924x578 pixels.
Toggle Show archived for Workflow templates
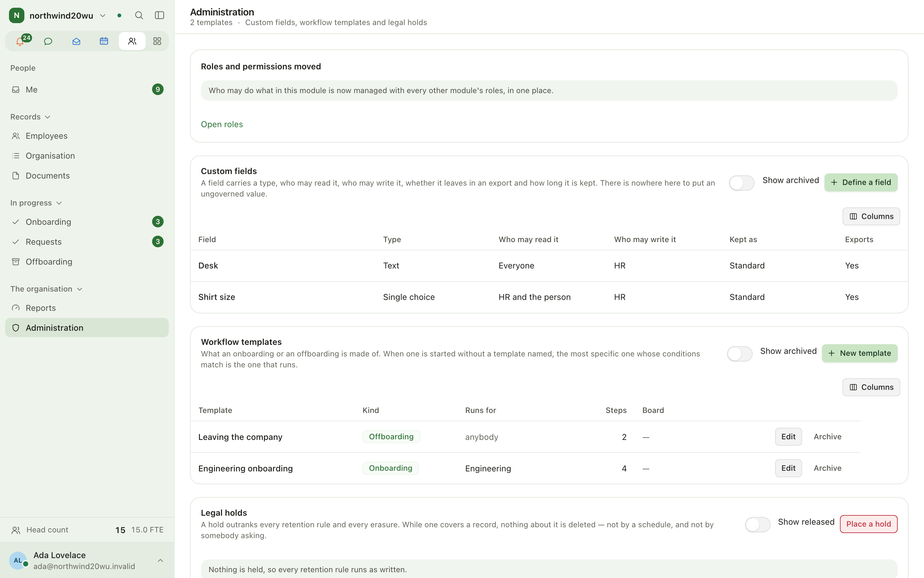pyautogui.click(x=740, y=354)
